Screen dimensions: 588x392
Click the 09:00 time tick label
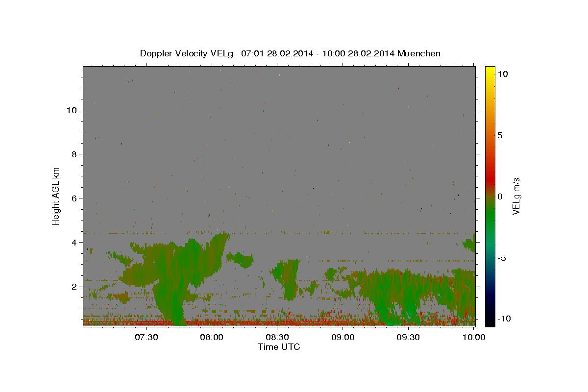(343, 338)
